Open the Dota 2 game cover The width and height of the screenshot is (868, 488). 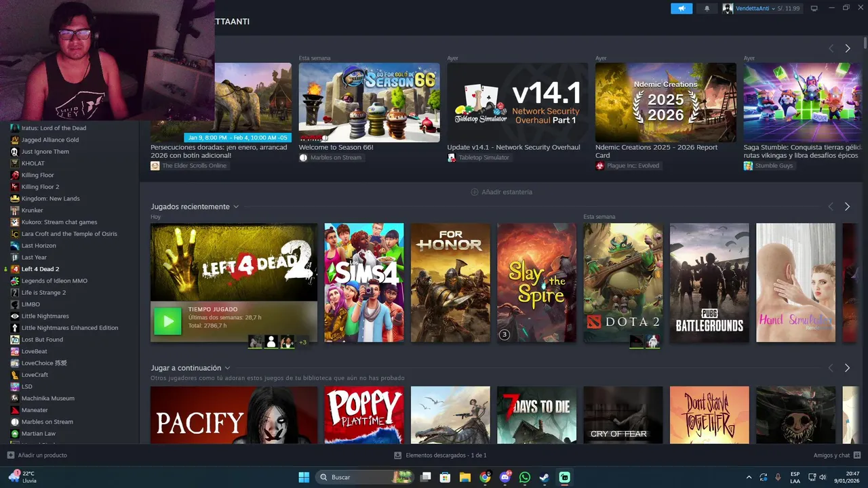point(623,283)
